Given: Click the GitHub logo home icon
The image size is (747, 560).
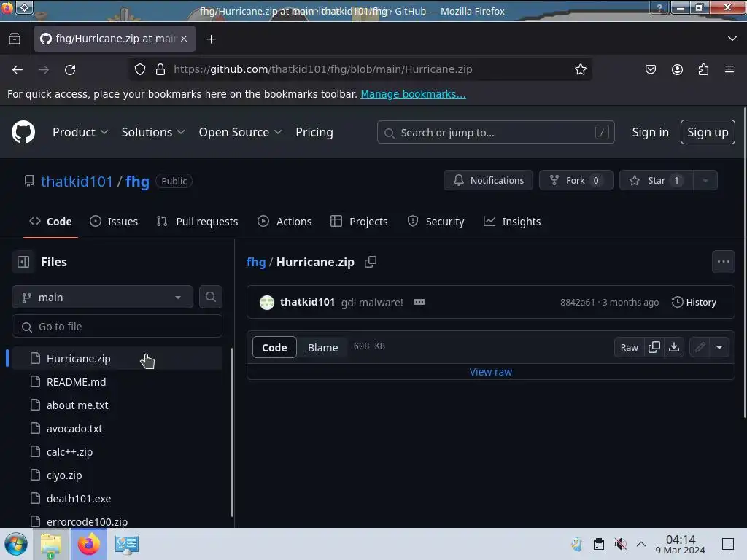Looking at the screenshot, I should 23,132.
